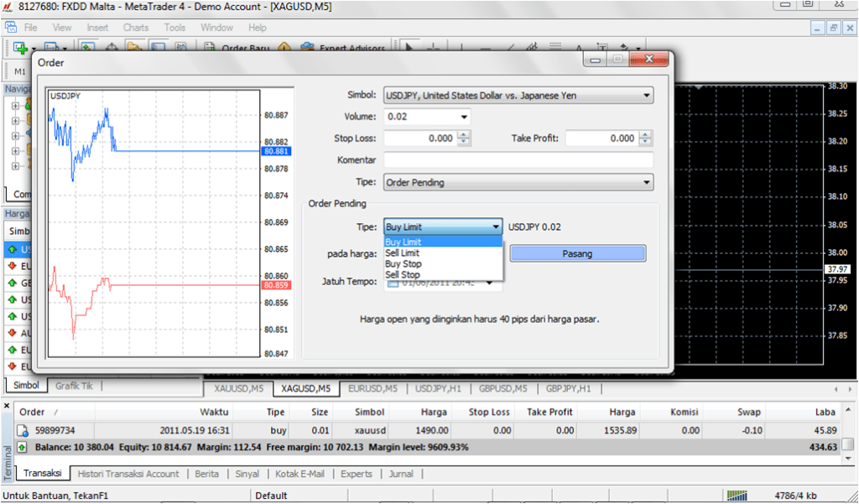Click inside the Take Profit field
The image size is (859, 504).
pyautogui.click(x=602, y=138)
